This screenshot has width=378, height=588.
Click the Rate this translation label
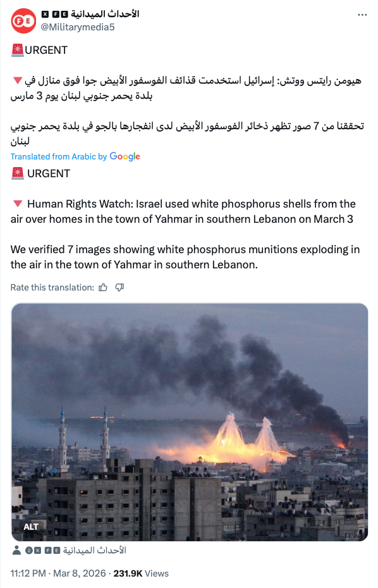point(52,287)
